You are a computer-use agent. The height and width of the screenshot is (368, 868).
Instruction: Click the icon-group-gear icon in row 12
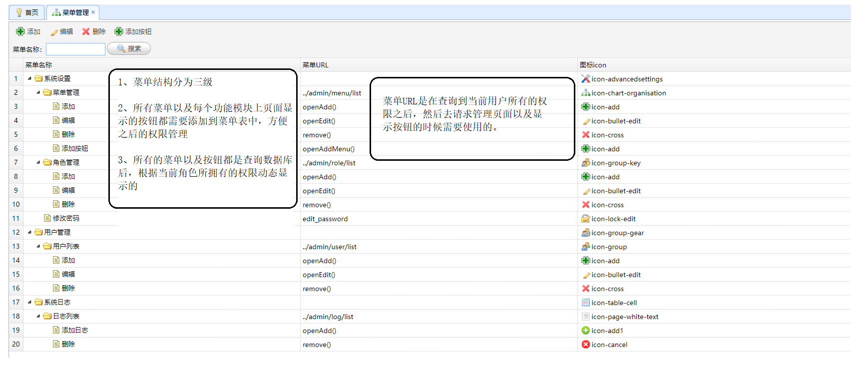point(586,233)
